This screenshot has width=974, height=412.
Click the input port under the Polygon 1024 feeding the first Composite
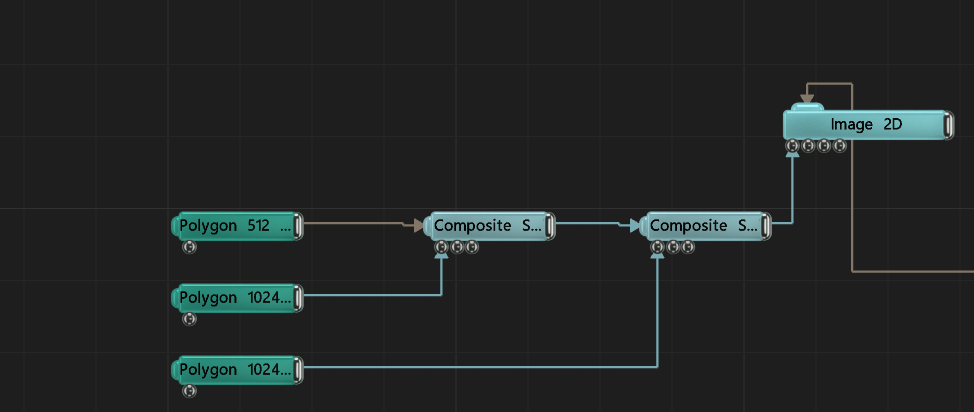click(x=189, y=319)
